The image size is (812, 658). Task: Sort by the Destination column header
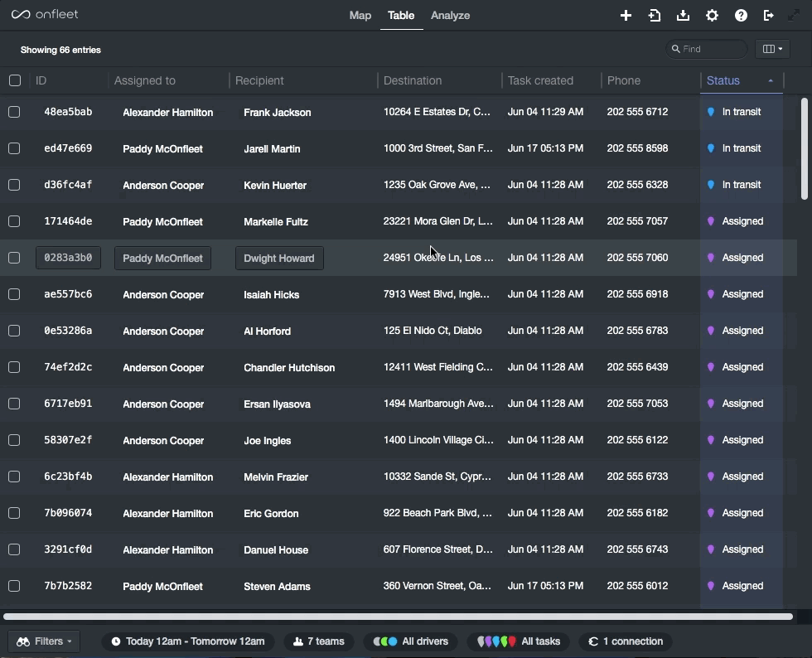point(413,80)
